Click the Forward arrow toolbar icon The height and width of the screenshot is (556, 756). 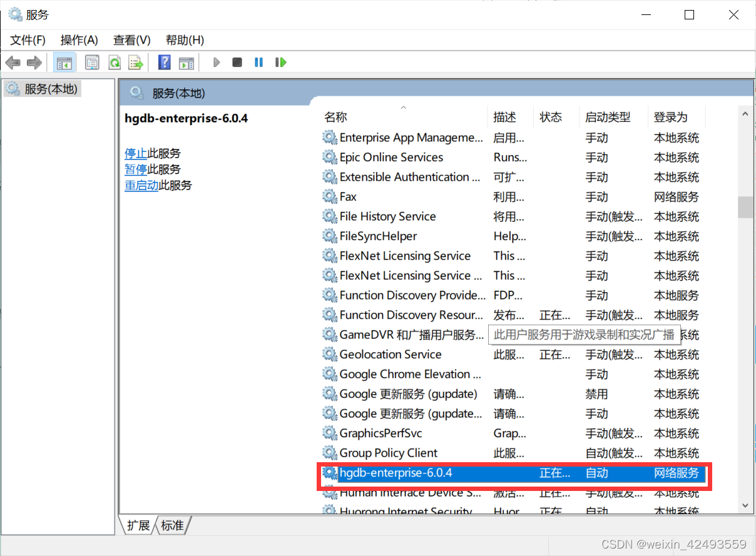34,63
